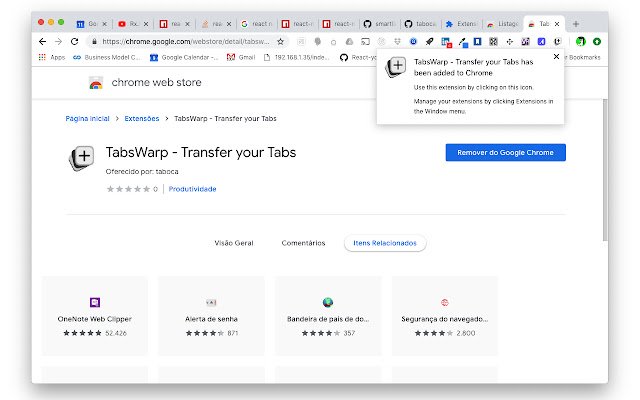
Task: Open Business Model C... bookmark
Action: coord(107,57)
